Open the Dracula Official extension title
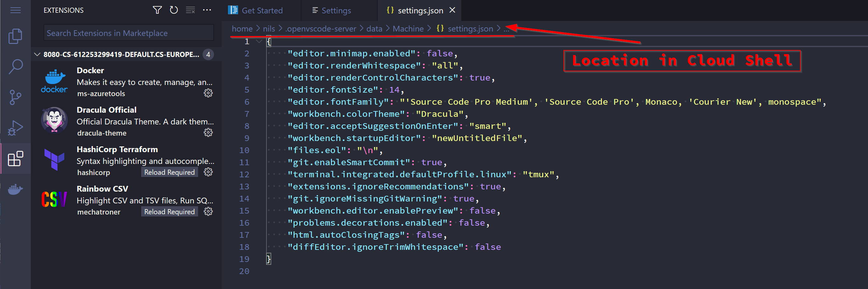This screenshot has height=289, width=868. point(107,109)
